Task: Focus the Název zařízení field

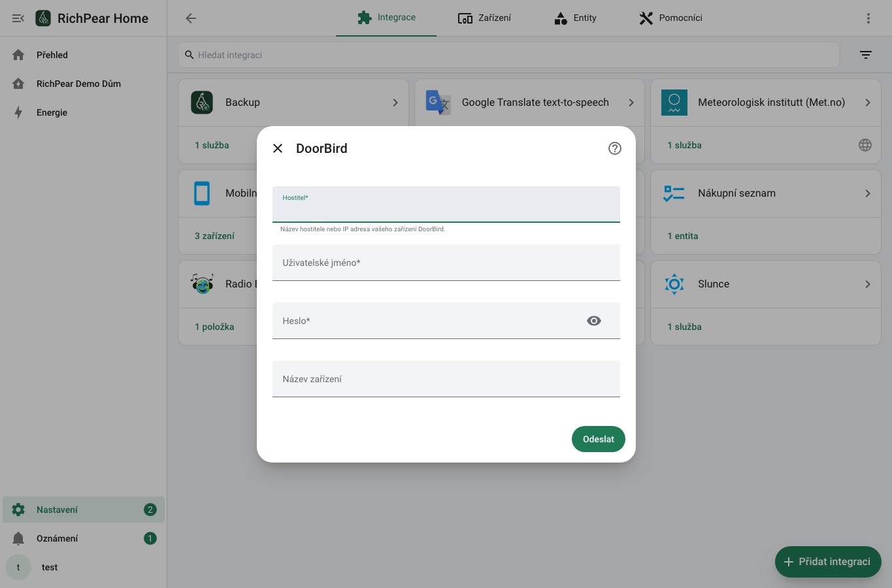Action: pyautogui.click(x=446, y=379)
